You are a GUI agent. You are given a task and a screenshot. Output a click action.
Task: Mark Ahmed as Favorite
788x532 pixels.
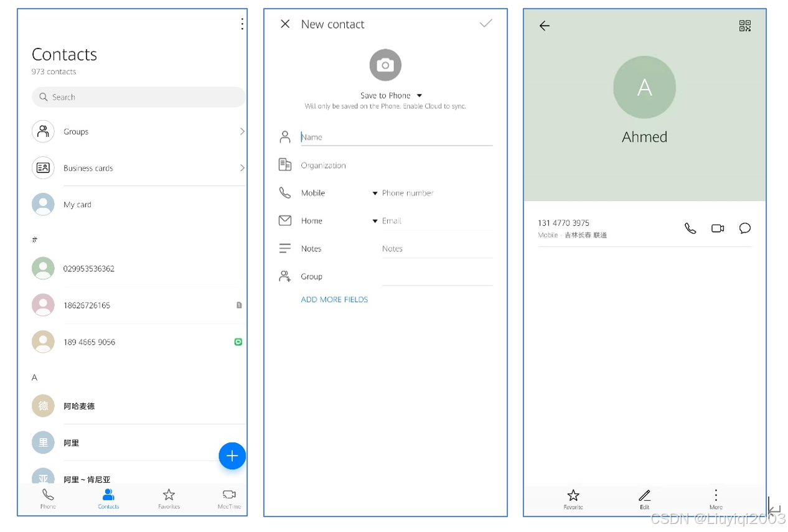coord(573,499)
